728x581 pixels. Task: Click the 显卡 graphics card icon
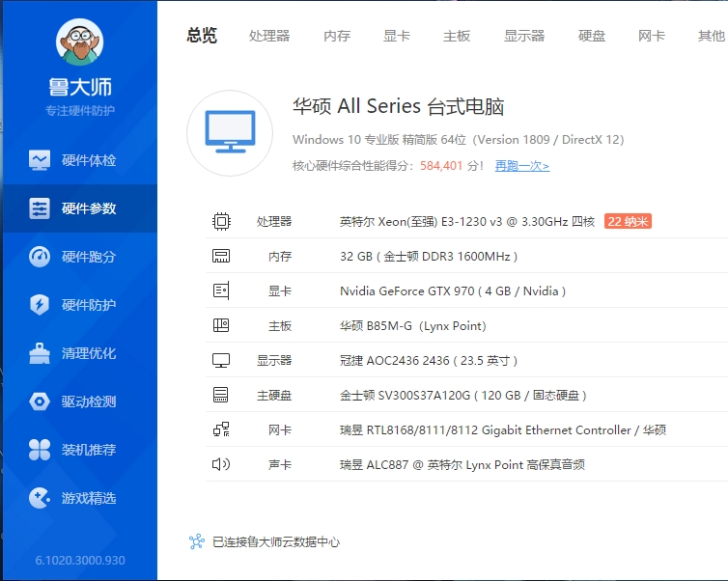[221, 290]
